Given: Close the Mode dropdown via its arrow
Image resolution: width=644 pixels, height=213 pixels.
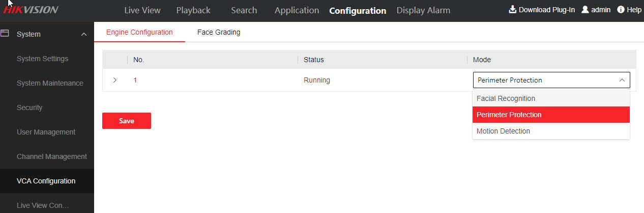Looking at the screenshot, I should (x=622, y=80).
